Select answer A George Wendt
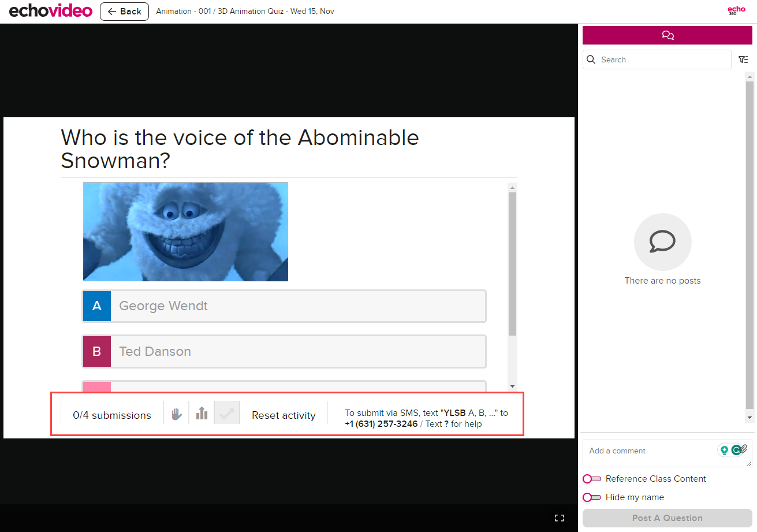 (284, 306)
